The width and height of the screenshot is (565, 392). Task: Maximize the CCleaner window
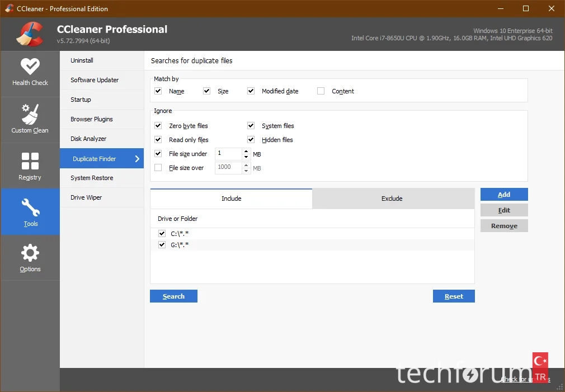(x=526, y=8)
